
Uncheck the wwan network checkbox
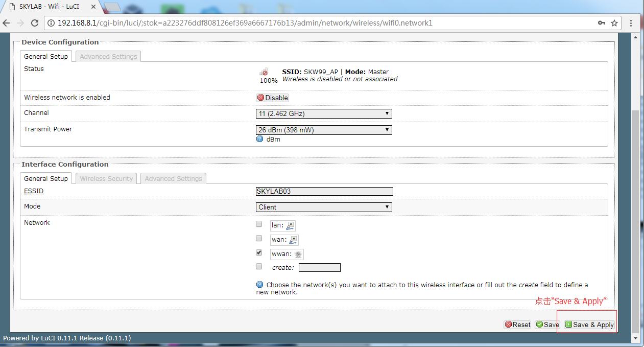pyautogui.click(x=259, y=252)
